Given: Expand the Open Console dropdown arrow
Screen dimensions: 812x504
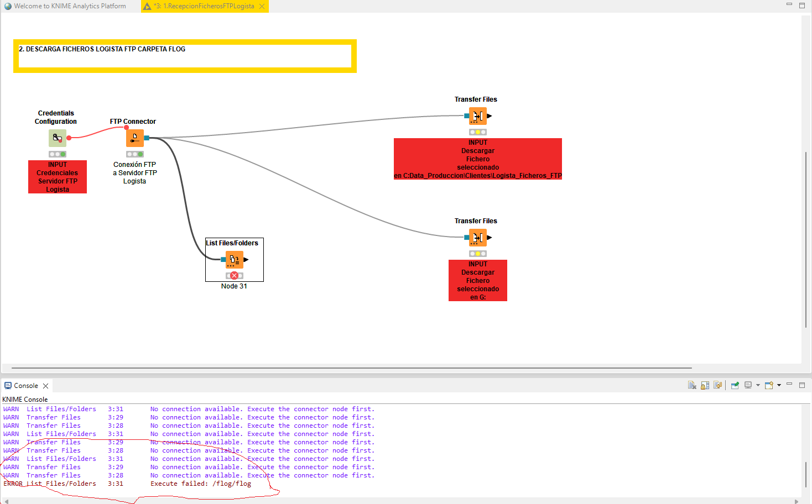Looking at the screenshot, I should (779, 385).
